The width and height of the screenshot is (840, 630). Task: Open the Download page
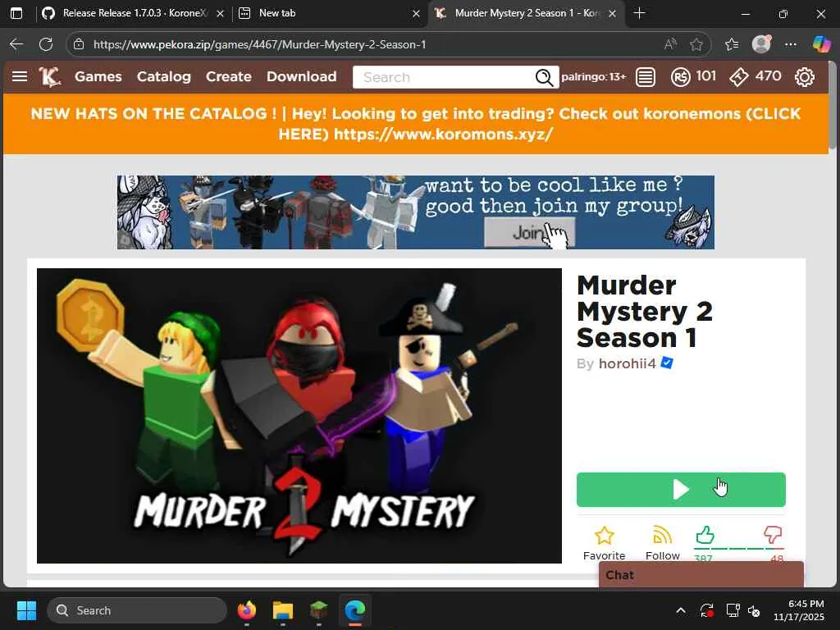pyautogui.click(x=302, y=76)
